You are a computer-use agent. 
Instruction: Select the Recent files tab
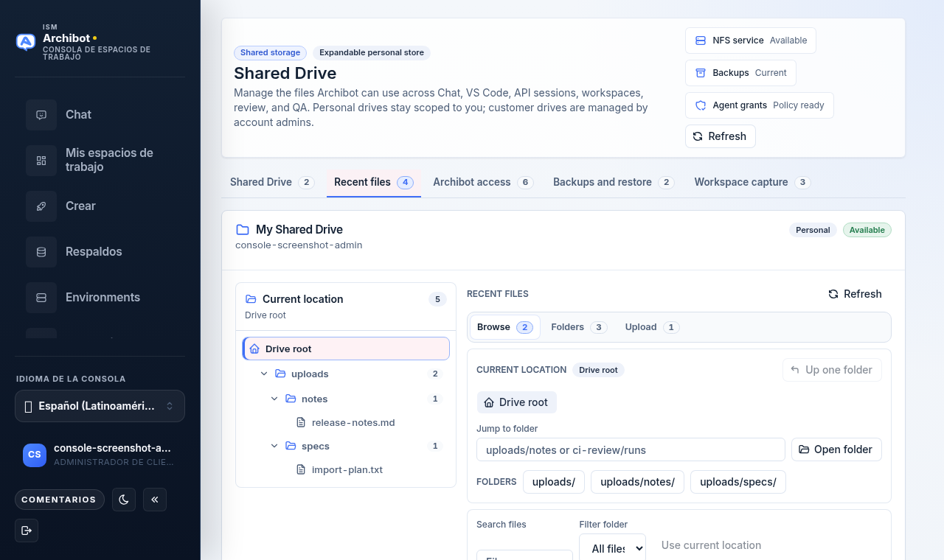point(374,182)
